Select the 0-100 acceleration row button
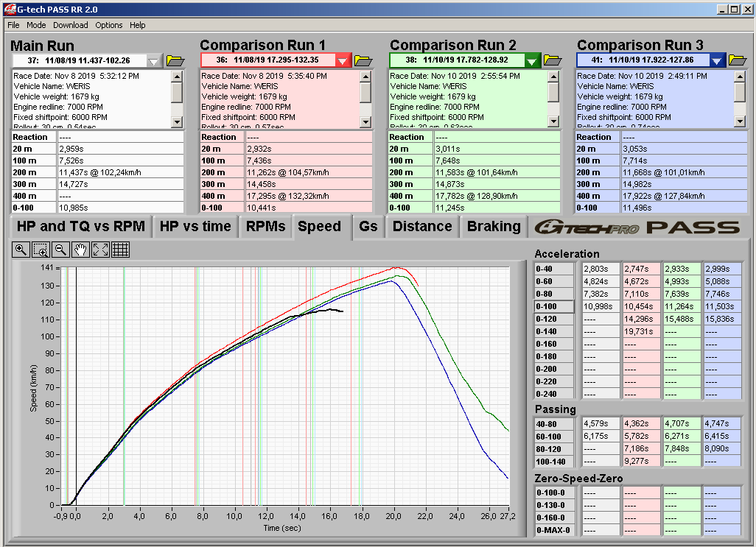Screen dimensions: 756x547 tap(554, 306)
